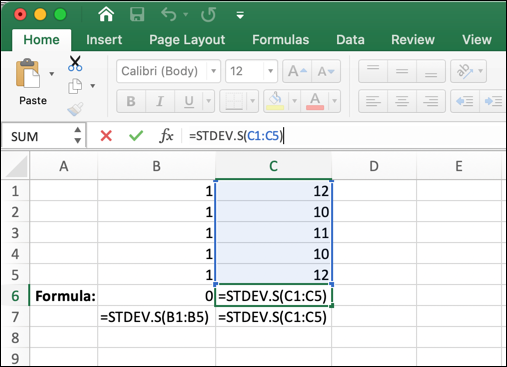Click cell C3 containing 11
Image resolution: width=507 pixels, height=367 pixels.
coord(273,233)
